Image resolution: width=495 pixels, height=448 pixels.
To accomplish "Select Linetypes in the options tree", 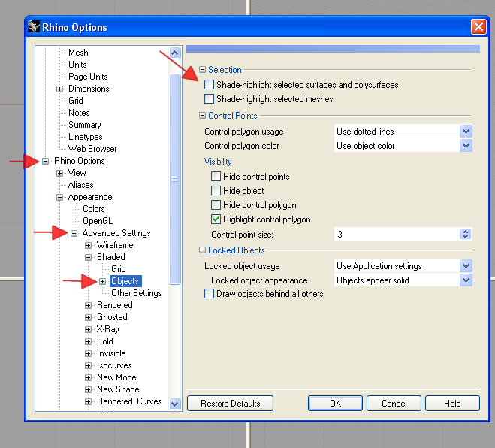I will point(85,137).
